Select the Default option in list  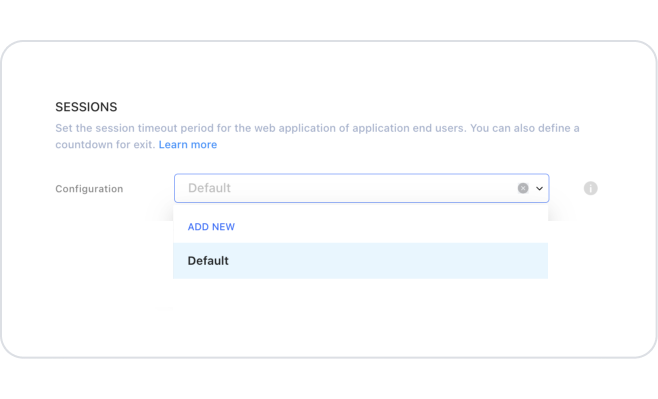360,261
